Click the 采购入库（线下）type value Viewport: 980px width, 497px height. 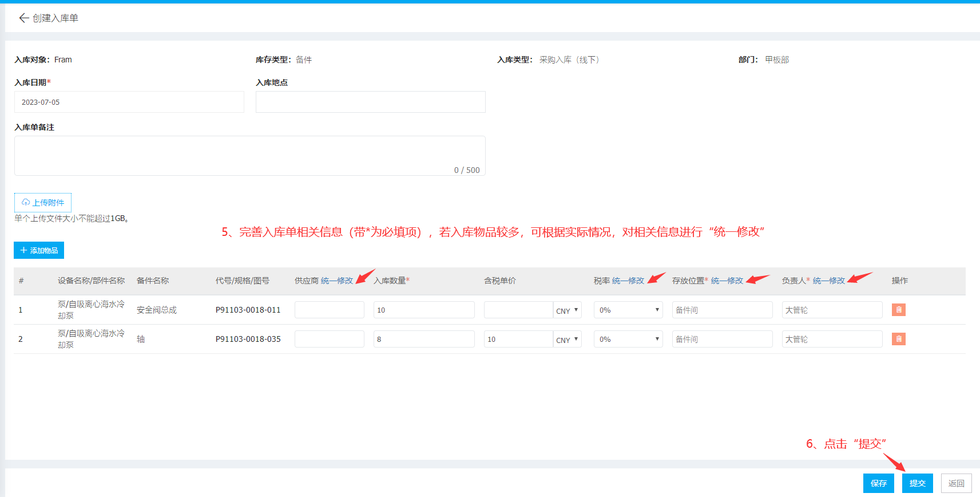pos(569,60)
